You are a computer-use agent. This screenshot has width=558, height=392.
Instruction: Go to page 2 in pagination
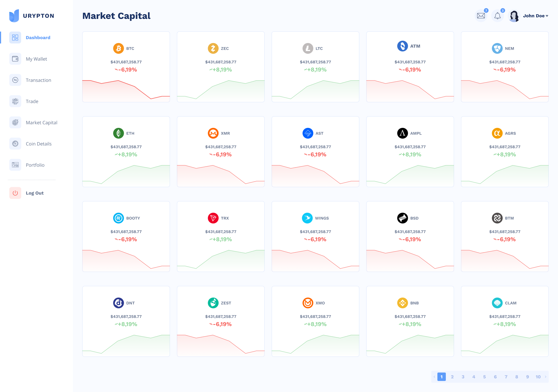pos(452,377)
